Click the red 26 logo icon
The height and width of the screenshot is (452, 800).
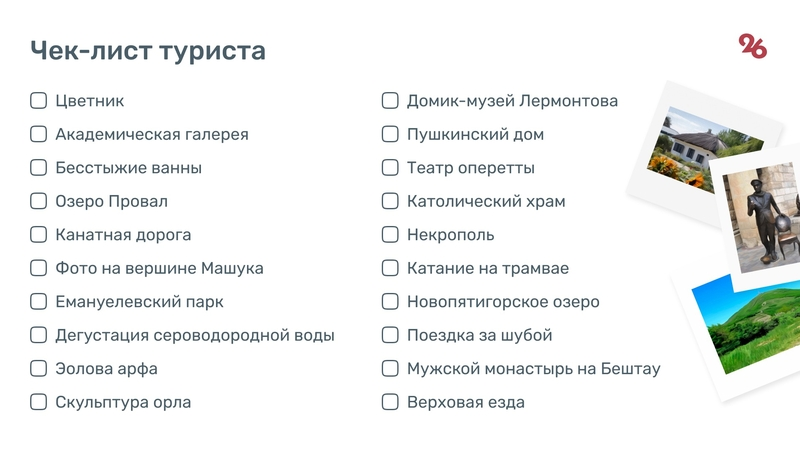[752, 45]
